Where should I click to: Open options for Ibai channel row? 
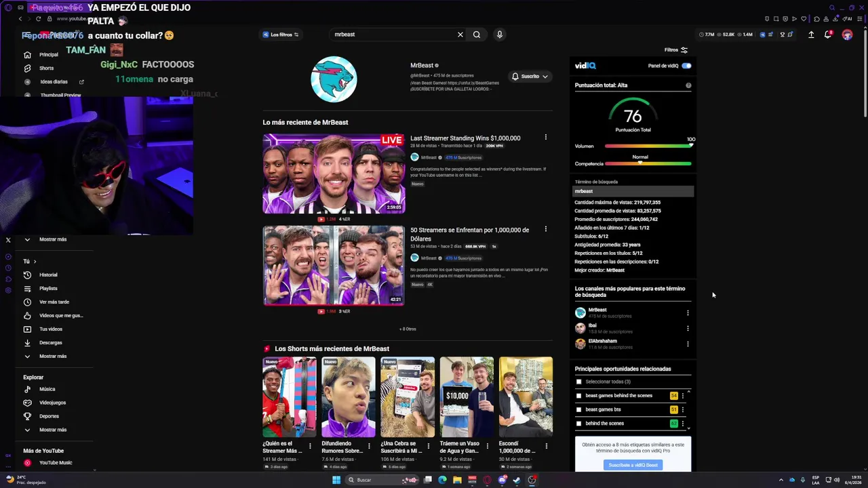tap(688, 329)
